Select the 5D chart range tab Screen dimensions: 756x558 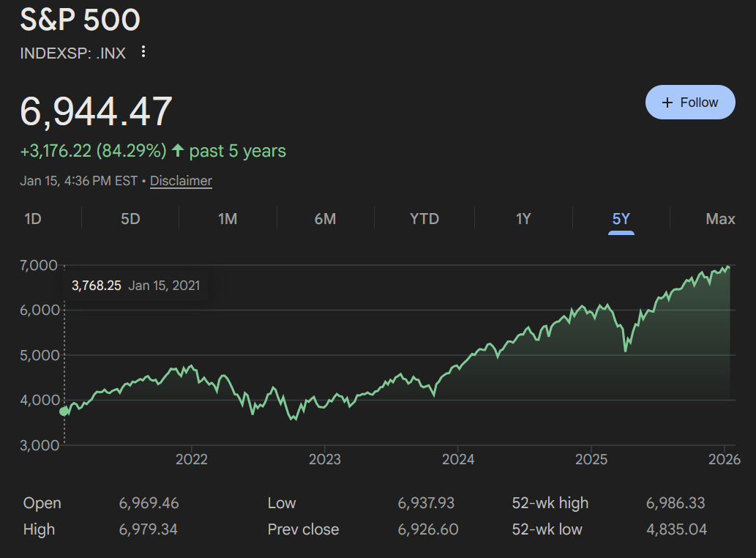tap(130, 219)
